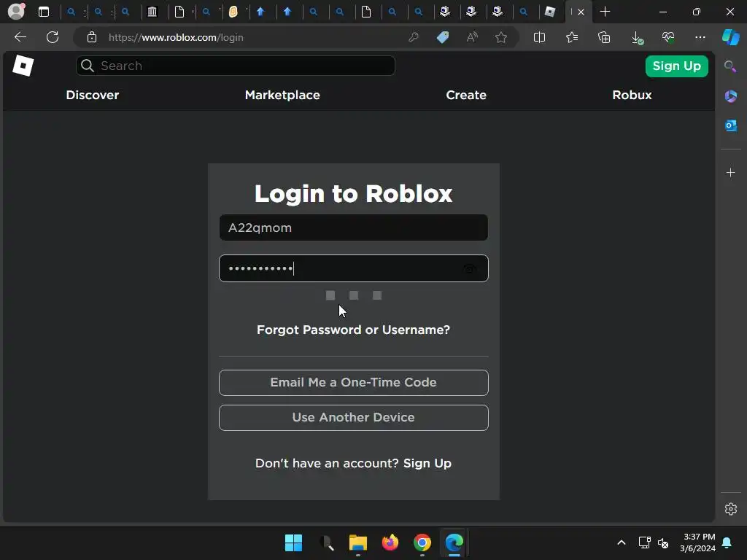Open Edge sidebar search icon
Image resolution: width=747 pixels, height=560 pixels.
[x=730, y=66]
